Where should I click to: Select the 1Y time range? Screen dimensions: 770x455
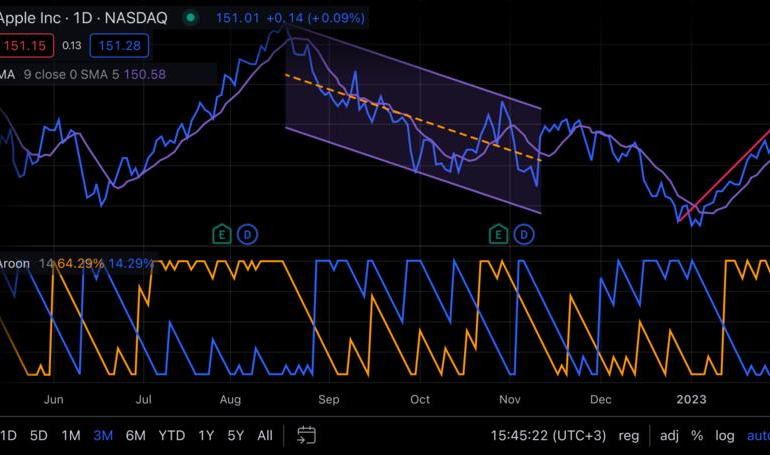pyautogui.click(x=206, y=435)
